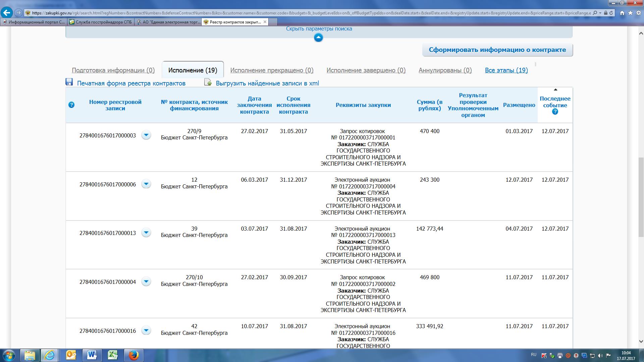Expand record 2784001676017000013 dropdown arrow

(x=146, y=233)
